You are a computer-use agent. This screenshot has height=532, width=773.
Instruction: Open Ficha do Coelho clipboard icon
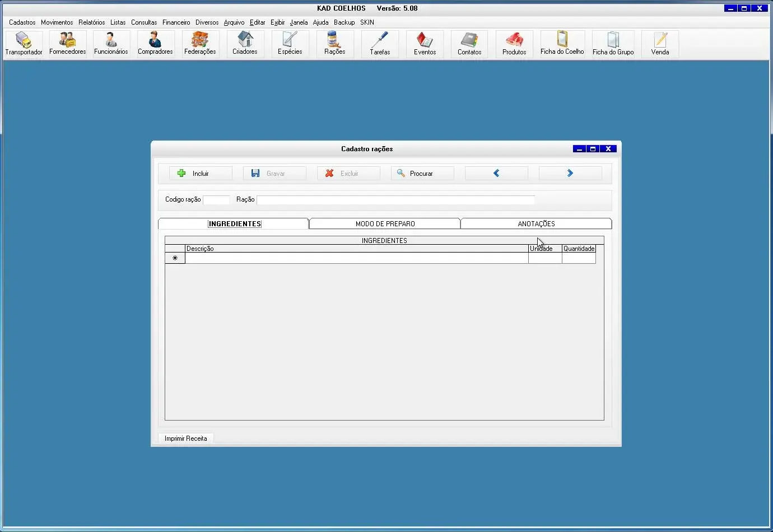(x=562, y=44)
